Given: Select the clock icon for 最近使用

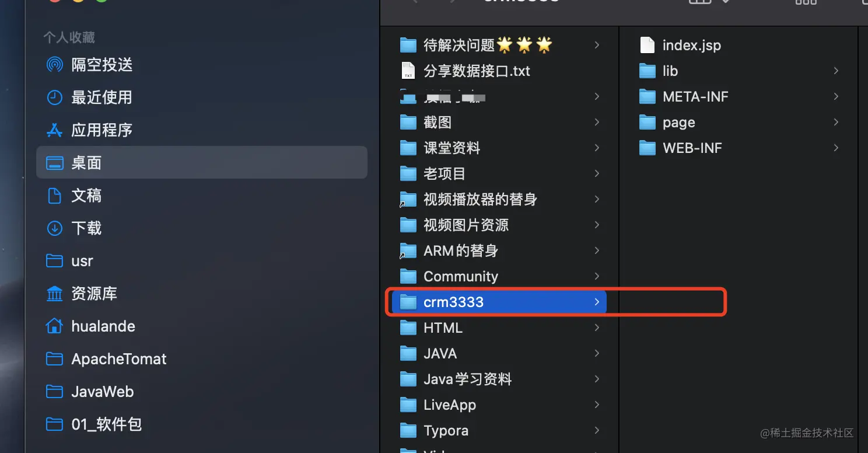Looking at the screenshot, I should pyautogui.click(x=54, y=97).
